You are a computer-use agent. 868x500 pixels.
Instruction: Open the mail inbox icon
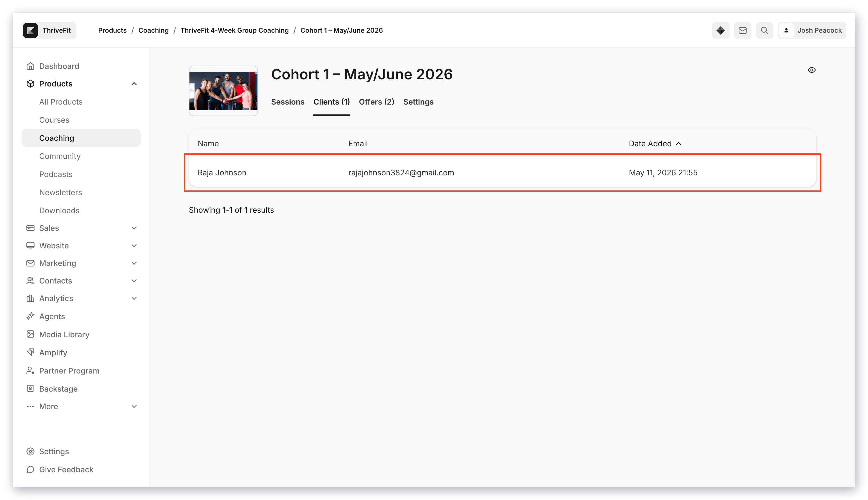(x=742, y=30)
